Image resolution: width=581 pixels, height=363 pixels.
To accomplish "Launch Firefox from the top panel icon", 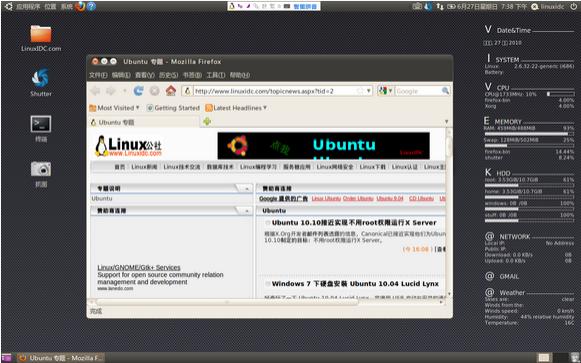I will coord(80,6).
